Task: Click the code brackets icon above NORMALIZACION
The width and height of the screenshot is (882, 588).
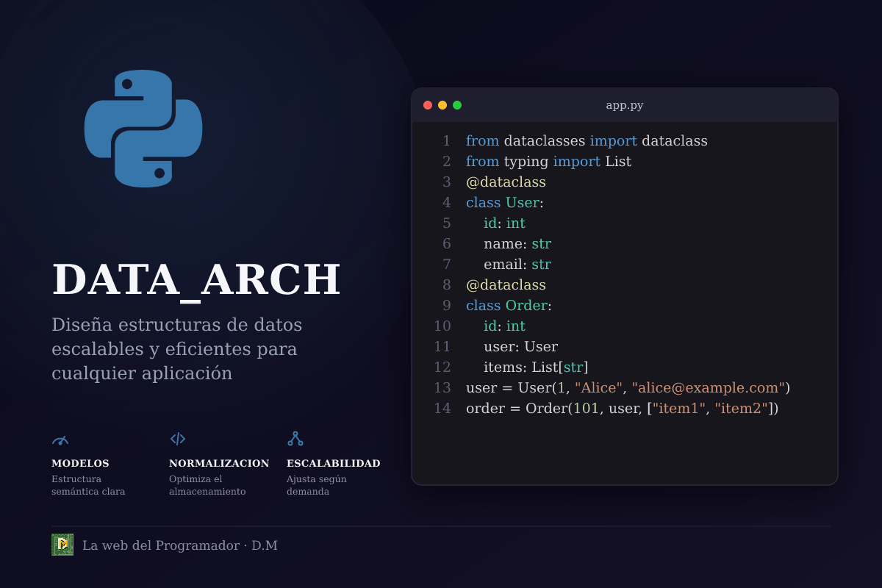Action: (x=178, y=439)
